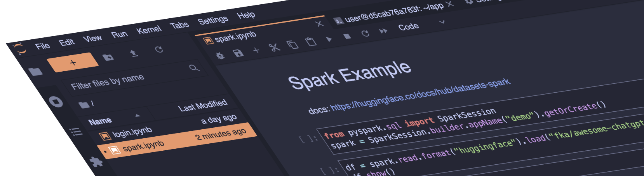The height and width of the screenshot is (176, 644).
Task: Paste cell from clipboard
Action: pyautogui.click(x=311, y=41)
